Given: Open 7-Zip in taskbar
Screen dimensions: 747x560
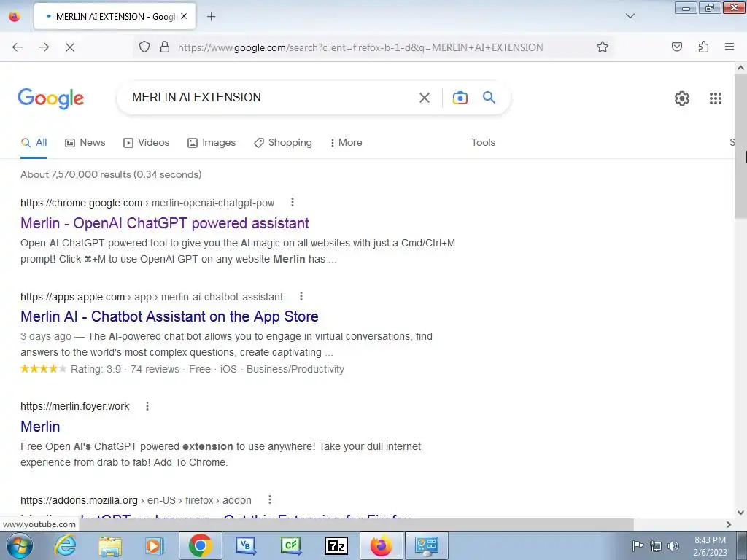Looking at the screenshot, I should pos(336,545).
